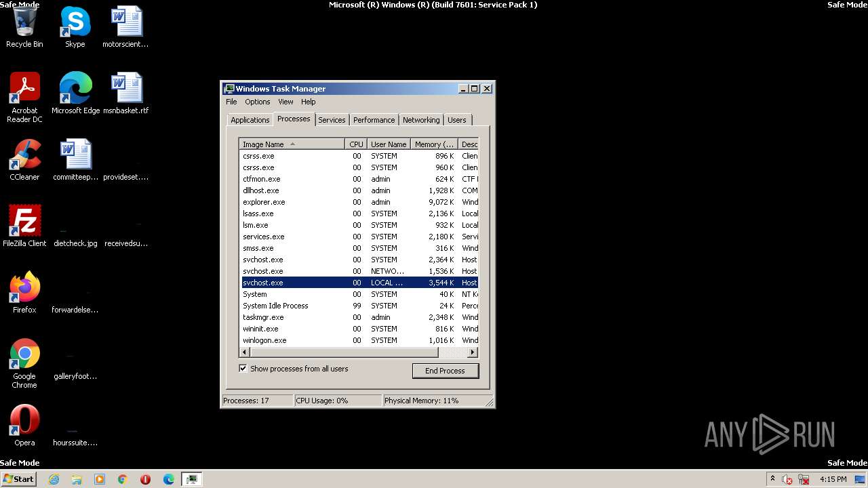
Task: Launch Google Chrome desktop shortcut
Action: [x=24, y=363]
